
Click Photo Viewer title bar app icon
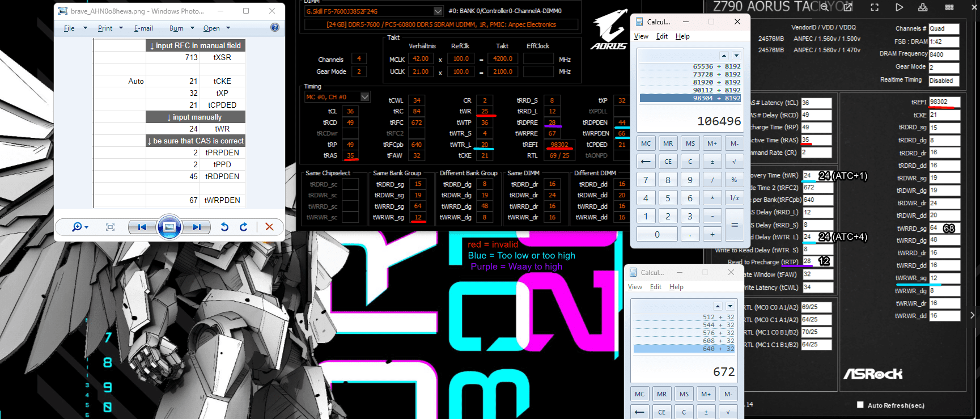click(x=63, y=11)
